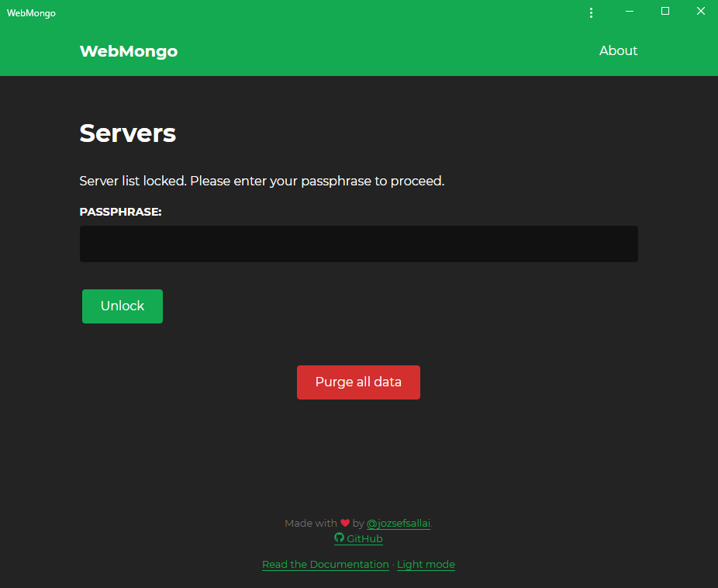Minimize the WebMongo window

(x=629, y=12)
